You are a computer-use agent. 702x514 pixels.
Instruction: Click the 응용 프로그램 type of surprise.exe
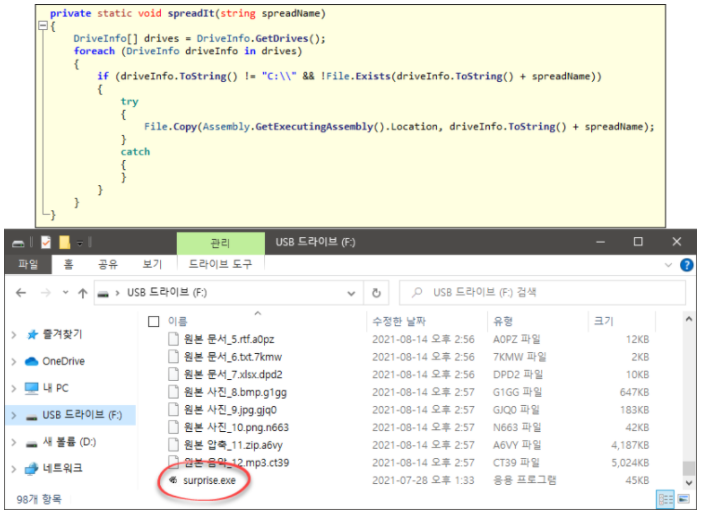524,480
